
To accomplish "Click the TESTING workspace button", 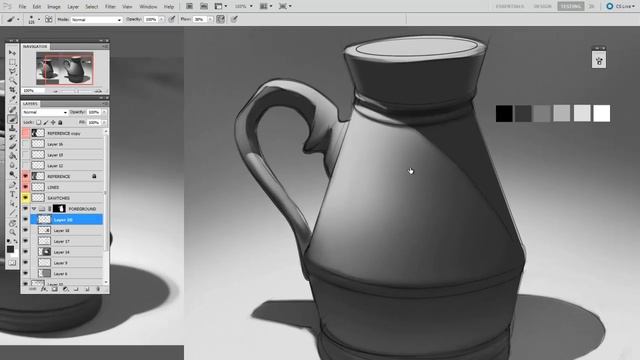I will (571, 7).
